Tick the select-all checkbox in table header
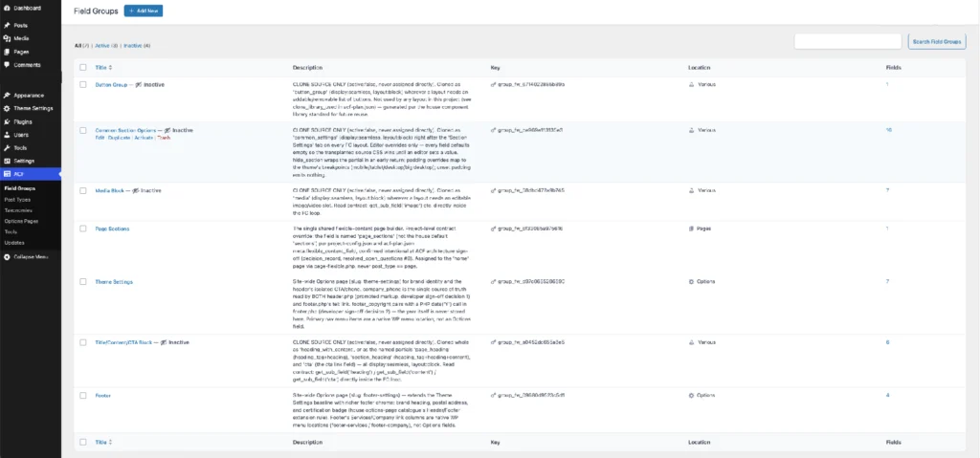 coord(83,68)
